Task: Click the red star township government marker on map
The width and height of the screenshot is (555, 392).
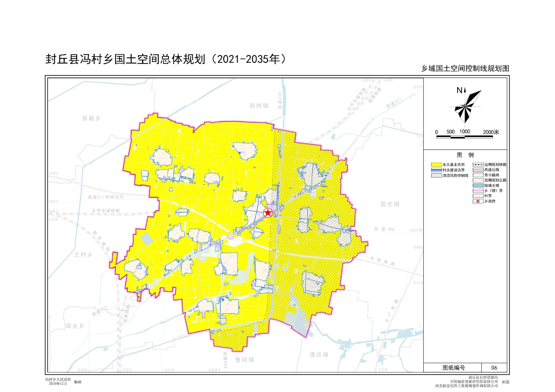Action: coord(268,212)
